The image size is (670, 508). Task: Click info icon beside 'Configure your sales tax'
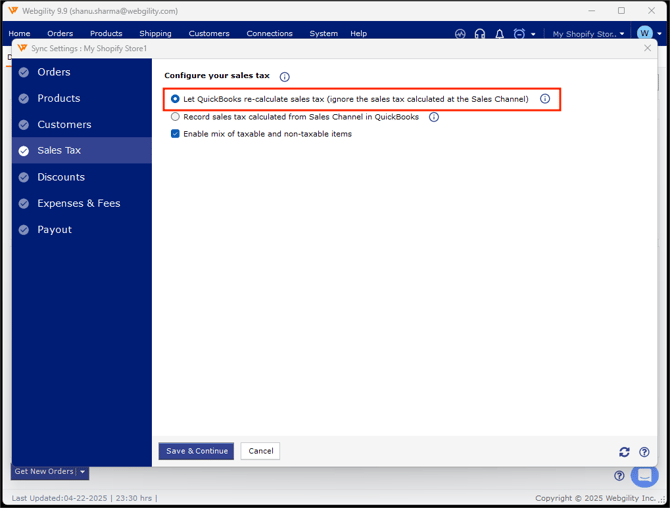[x=285, y=77]
